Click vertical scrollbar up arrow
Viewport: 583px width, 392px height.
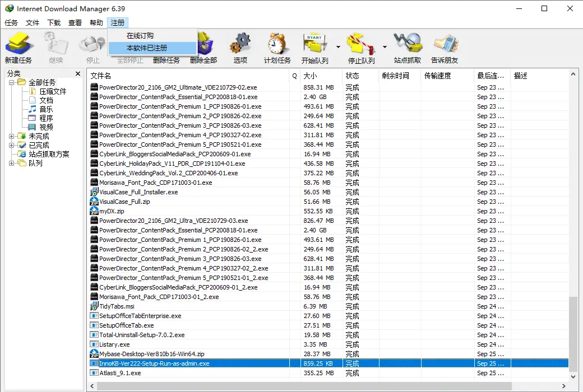(x=573, y=74)
